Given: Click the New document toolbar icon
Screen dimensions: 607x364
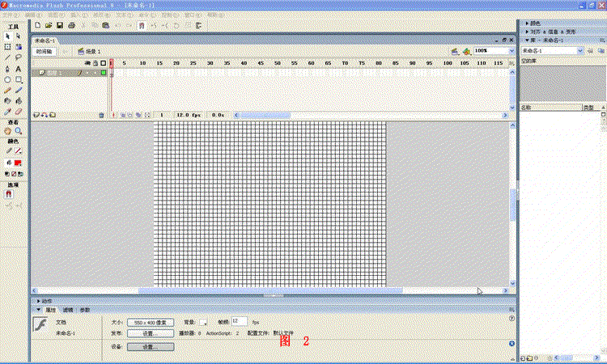Looking at the screenshot, I should click(37, 26).
